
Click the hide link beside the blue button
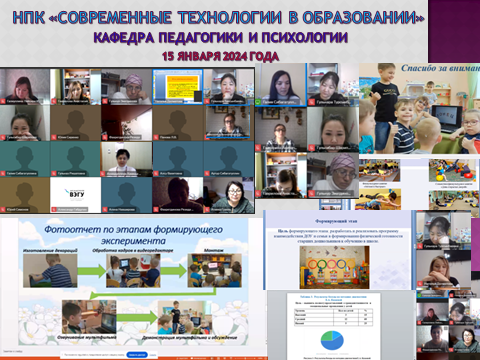coord(153,355)
